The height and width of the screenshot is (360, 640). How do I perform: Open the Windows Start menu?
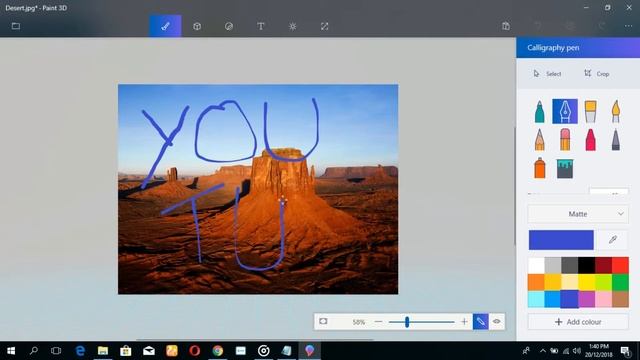[x=11, y=351]
